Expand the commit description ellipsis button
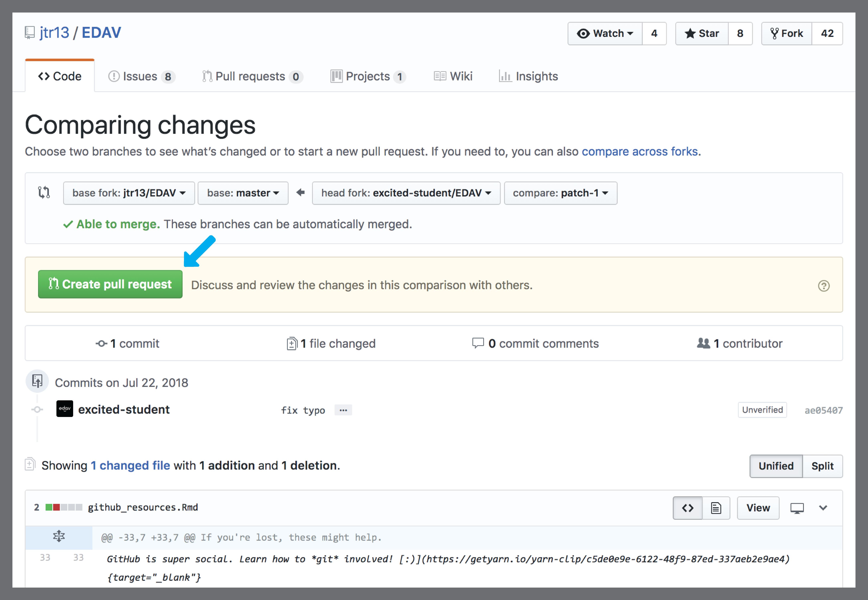Screen dimensions: 868x600 tap(343, 410)
